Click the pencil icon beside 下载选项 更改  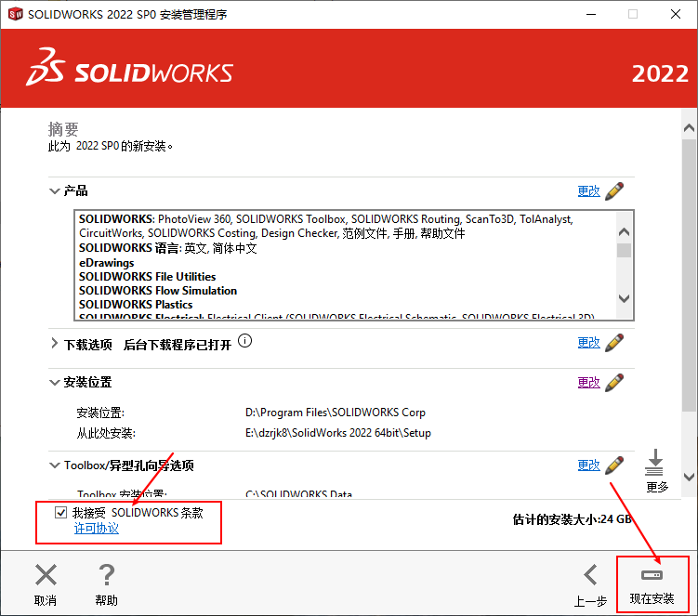point(614,343)
